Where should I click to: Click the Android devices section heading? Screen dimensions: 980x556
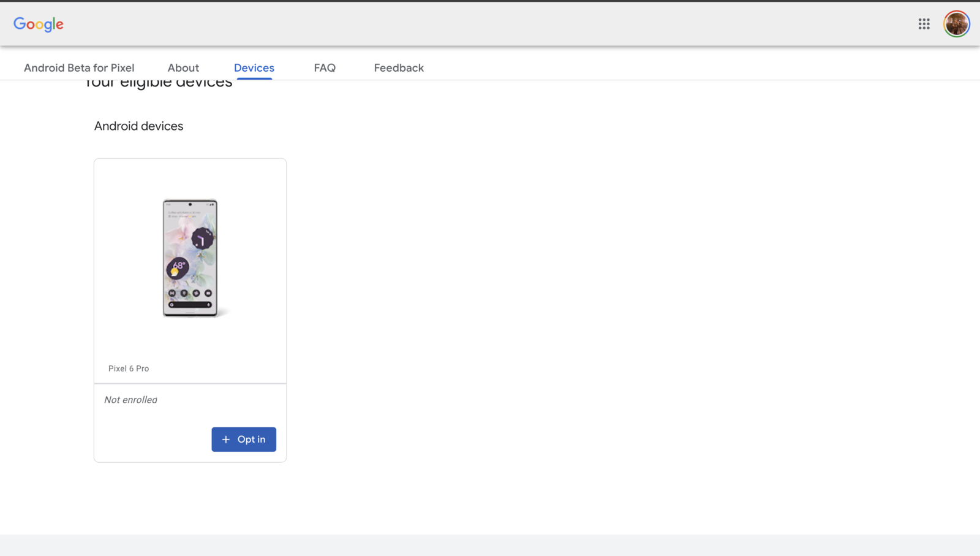pyautogui.click(x=138, y=126)
